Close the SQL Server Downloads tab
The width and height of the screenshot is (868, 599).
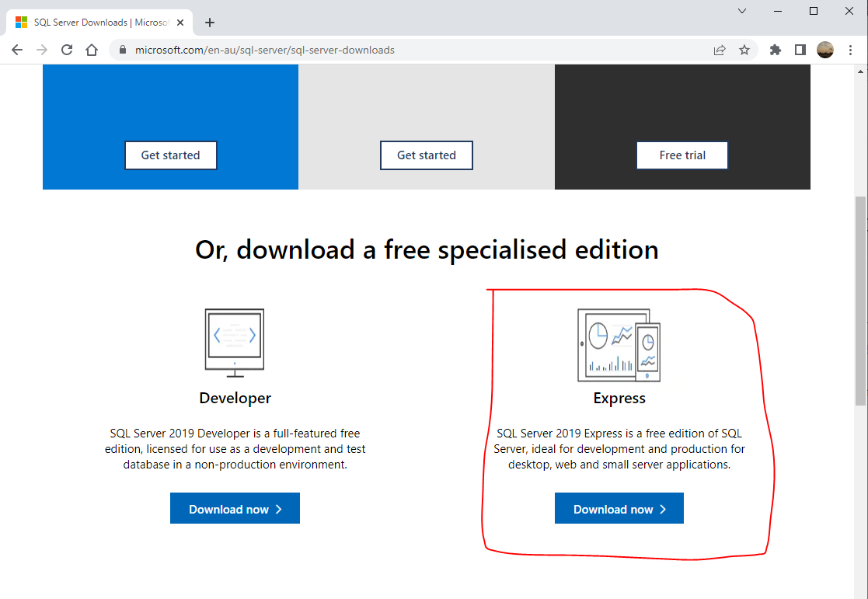coord(180,23)
